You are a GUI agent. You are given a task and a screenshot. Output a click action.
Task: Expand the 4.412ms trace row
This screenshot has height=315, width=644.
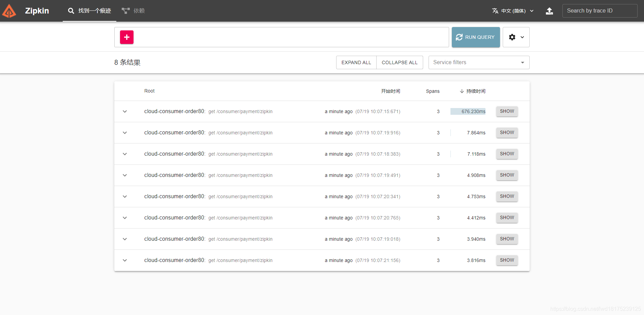(x=125, y=218)
